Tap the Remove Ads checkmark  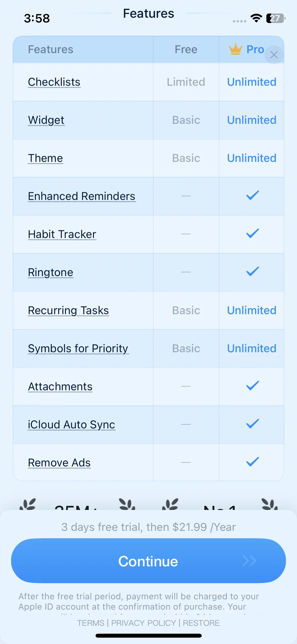coord(252,462)
